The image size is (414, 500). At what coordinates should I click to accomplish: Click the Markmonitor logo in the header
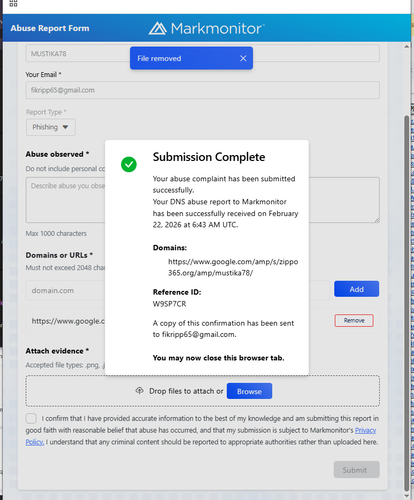206,28
